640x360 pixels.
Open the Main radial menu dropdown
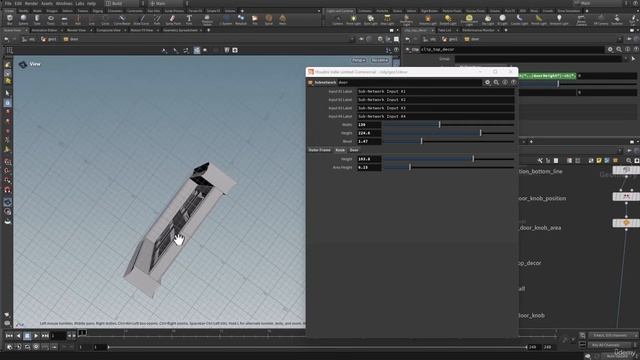pos(167,3)
